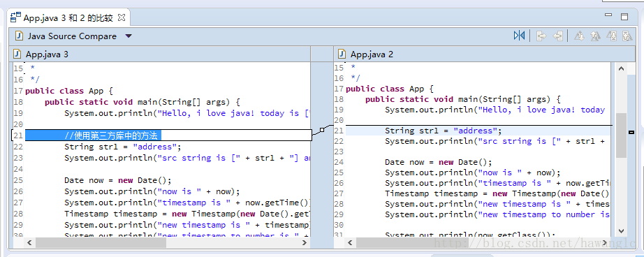Click 'String strl = "address";' in left pane
Screen dimensions: 644x257
(x=122, y=147)
